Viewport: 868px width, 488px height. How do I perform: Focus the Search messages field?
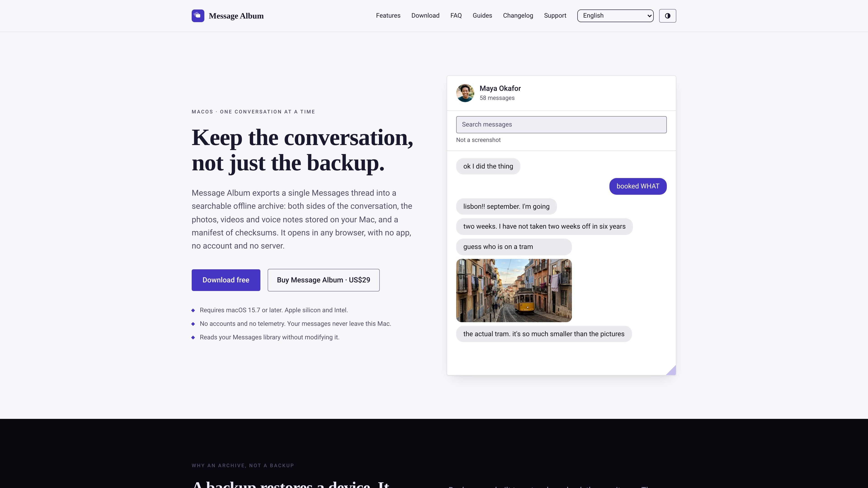[561, 125]
